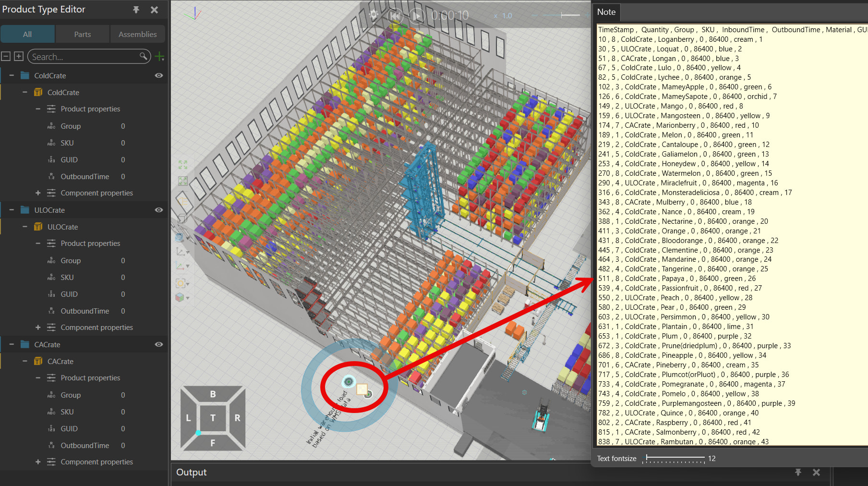Click the green add product type button

[160, 57]
